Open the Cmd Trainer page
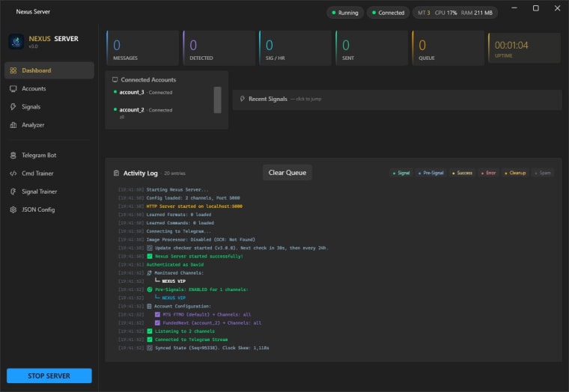 pos(49,174)
